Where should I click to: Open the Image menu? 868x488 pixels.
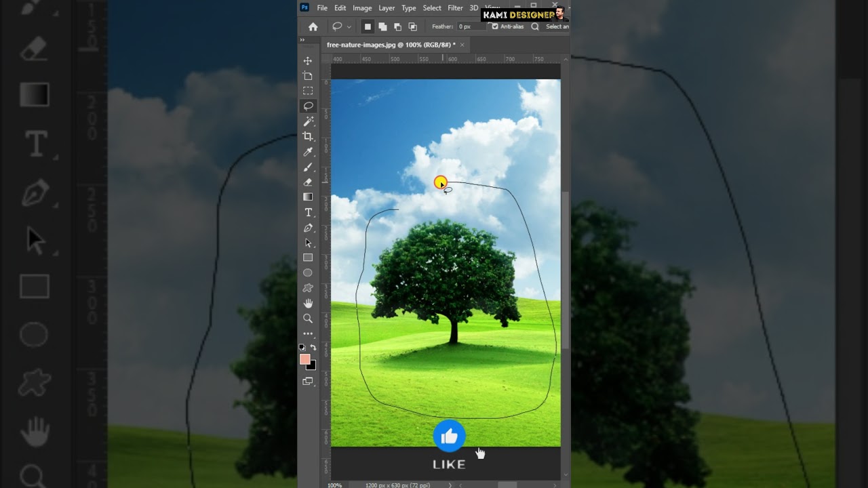tap(362, 8)
